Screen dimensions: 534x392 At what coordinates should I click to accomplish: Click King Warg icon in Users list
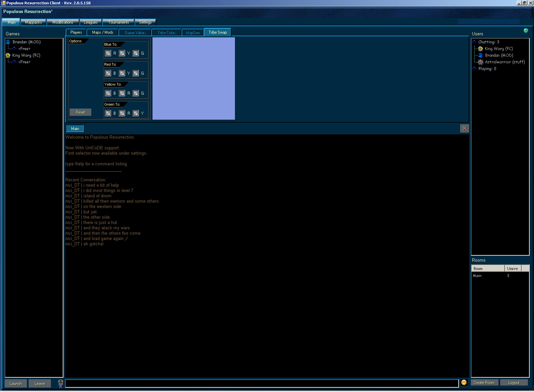coord(481,49)
